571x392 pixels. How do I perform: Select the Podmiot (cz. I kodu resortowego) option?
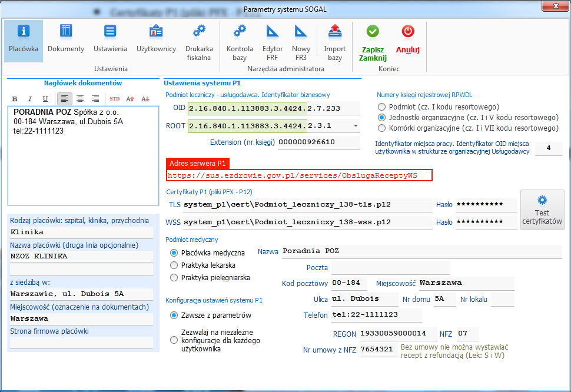[x=381, y=107]
